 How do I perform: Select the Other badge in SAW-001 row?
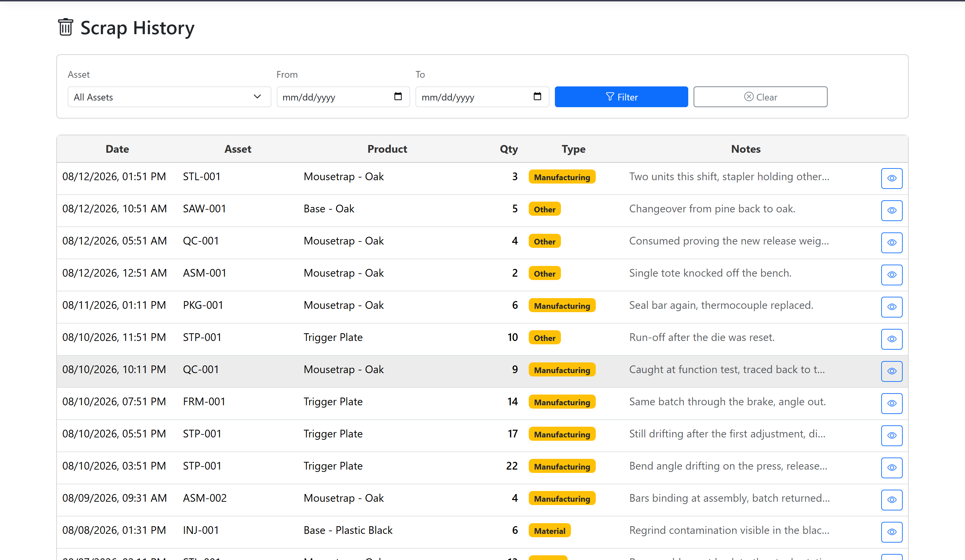(x=544, y=209)
